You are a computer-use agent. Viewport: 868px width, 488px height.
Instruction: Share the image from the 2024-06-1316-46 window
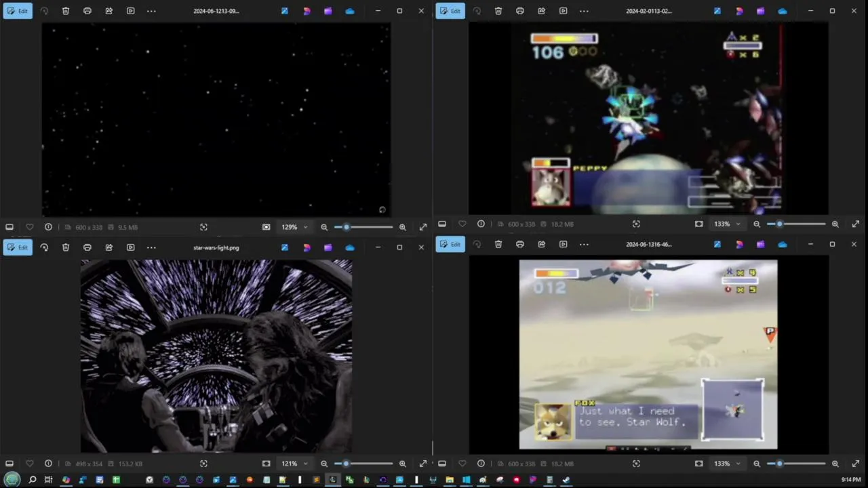point(542,244)
